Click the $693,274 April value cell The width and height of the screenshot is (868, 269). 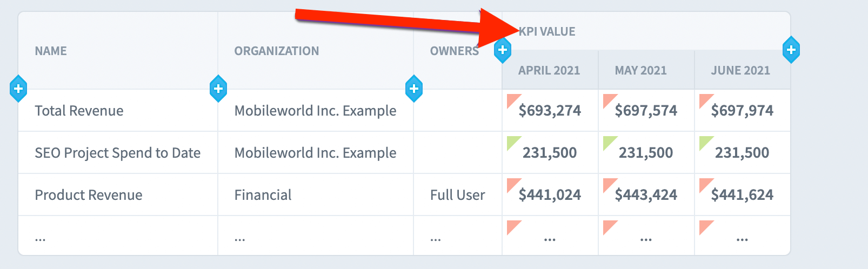[x=550, y=111]
